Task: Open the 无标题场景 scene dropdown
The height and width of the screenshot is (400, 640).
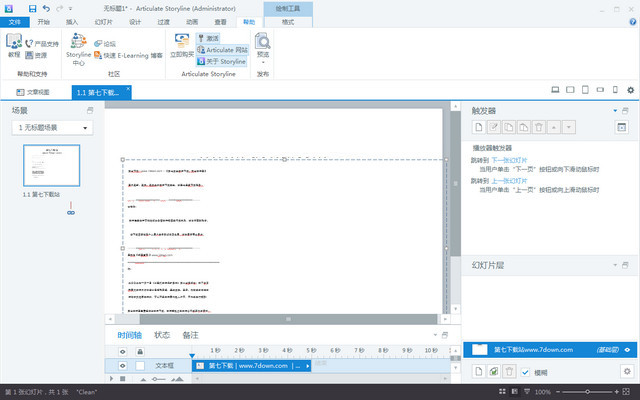Action: point(52,128)
